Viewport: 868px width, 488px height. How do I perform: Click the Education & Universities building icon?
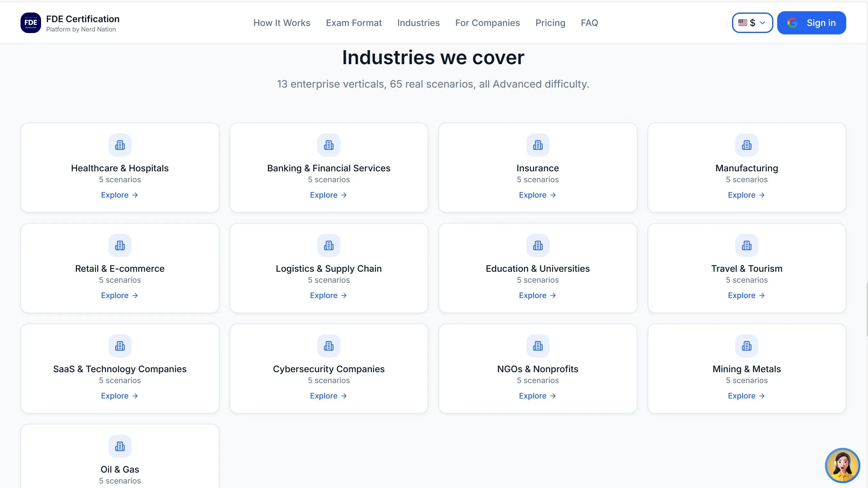538,246
